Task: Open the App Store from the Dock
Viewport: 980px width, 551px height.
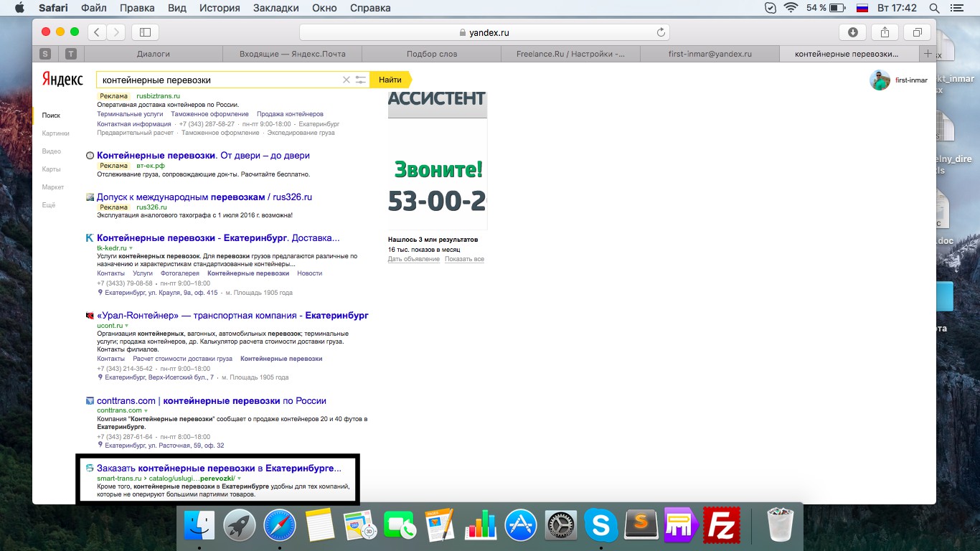Action: [x=520, y=525]
